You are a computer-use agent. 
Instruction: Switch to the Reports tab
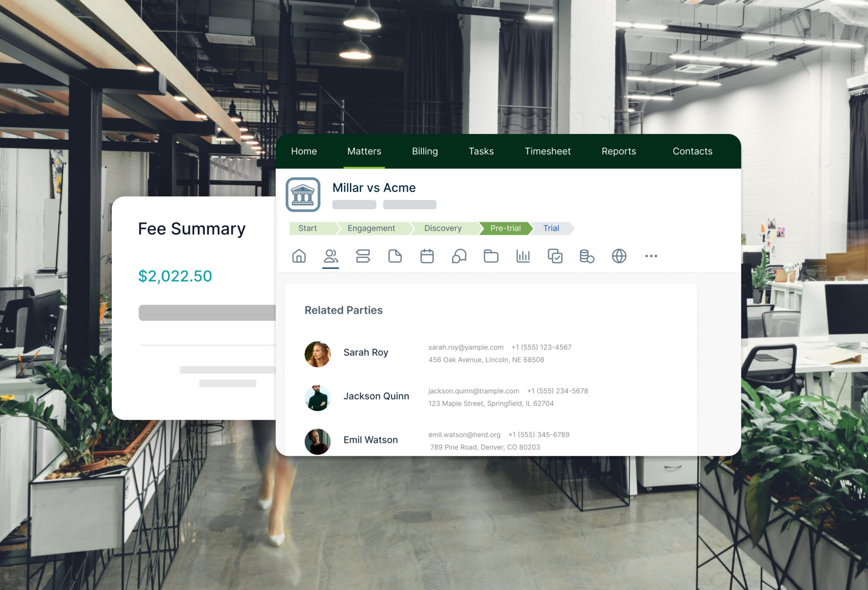pos(619,151)
